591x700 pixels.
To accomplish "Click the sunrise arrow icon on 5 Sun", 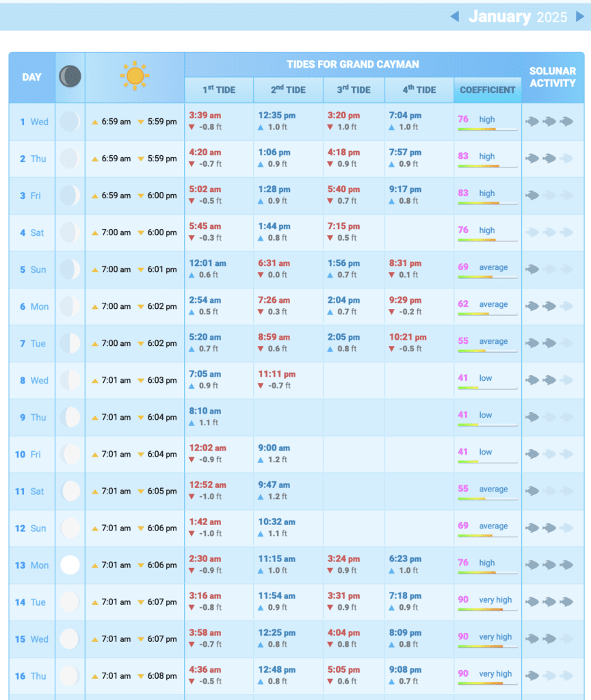I will click(95, 269).
